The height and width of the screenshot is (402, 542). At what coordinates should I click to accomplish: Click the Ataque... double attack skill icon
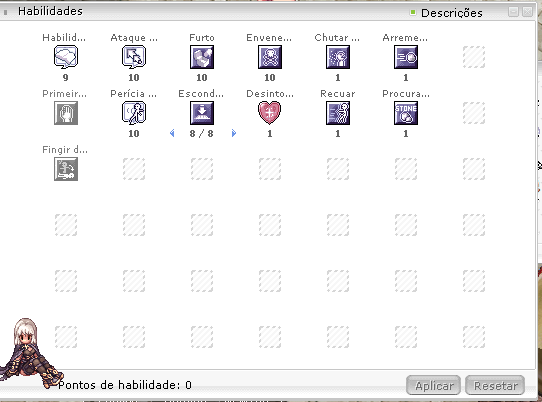pyautogui.click(x=134, y=57)
